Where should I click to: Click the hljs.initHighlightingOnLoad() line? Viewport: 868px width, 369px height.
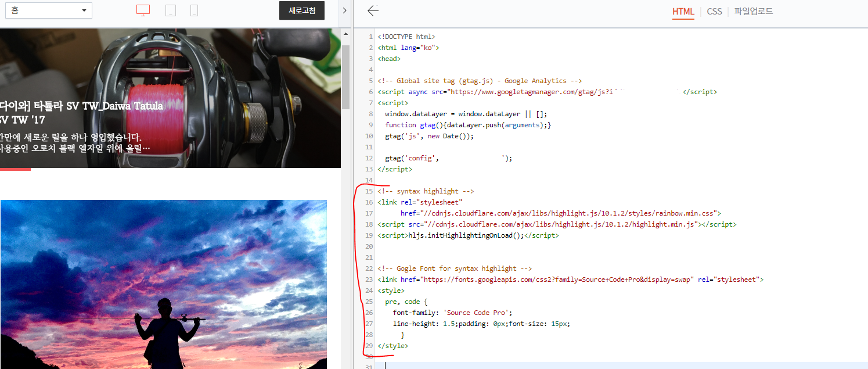pos(468,235)
